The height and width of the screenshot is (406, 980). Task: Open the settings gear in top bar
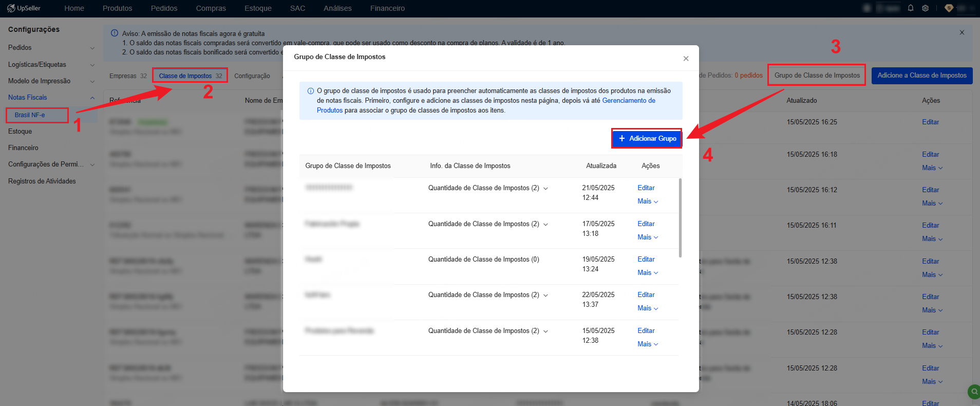[x=926, y=8]
